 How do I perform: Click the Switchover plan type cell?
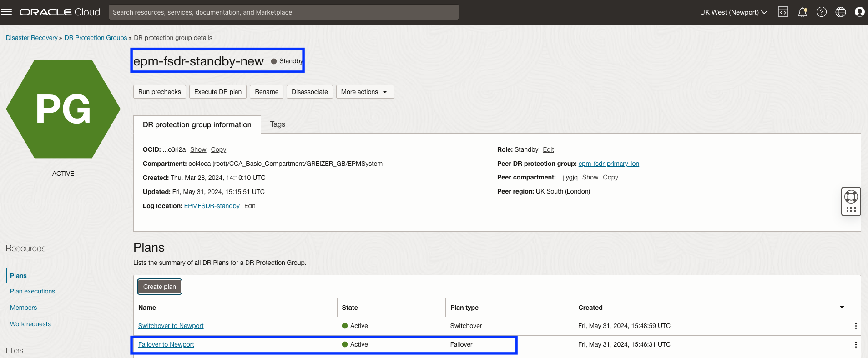466,326
